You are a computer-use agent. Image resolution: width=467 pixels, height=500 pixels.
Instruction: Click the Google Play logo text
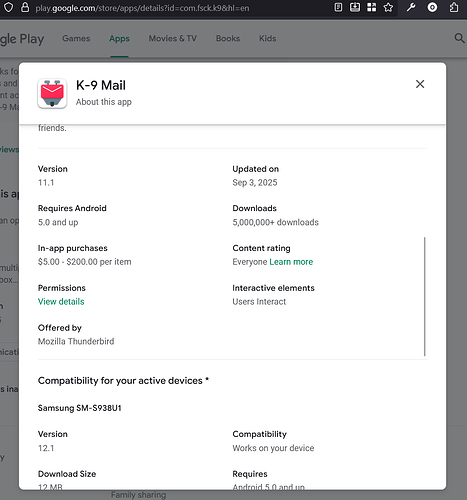[22, 39]
